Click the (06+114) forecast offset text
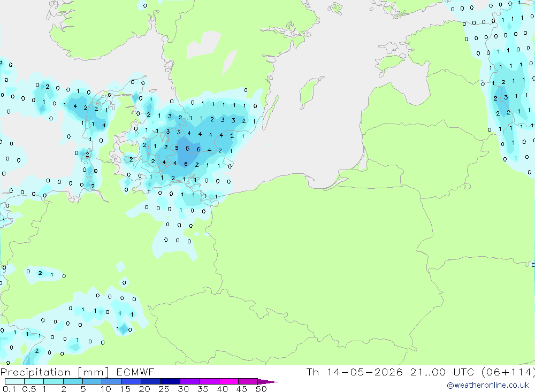The image size is (535, 392). pos(508,372)
